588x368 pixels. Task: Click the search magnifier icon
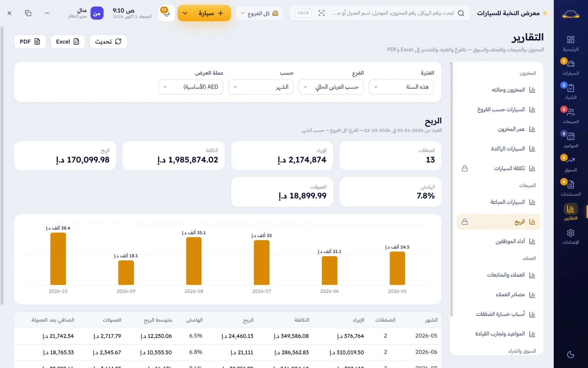461,13
